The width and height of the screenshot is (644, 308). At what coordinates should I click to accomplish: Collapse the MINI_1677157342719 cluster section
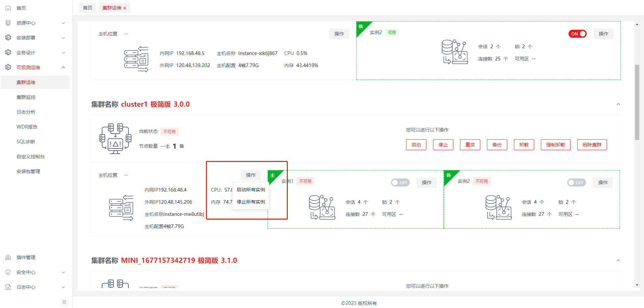pyautogui.click(x=618, y=260)
